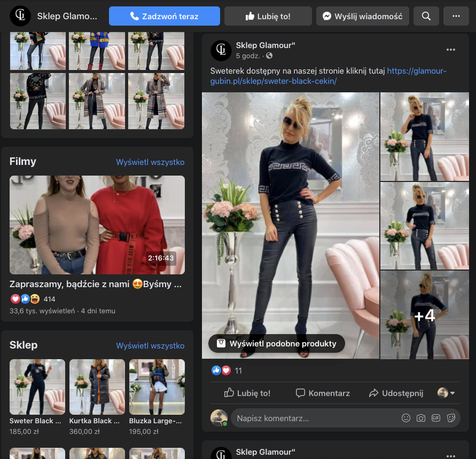Add a sticker using the sticker icon
476x459 pixels.
pyautogui.click(x=451, y=418)
